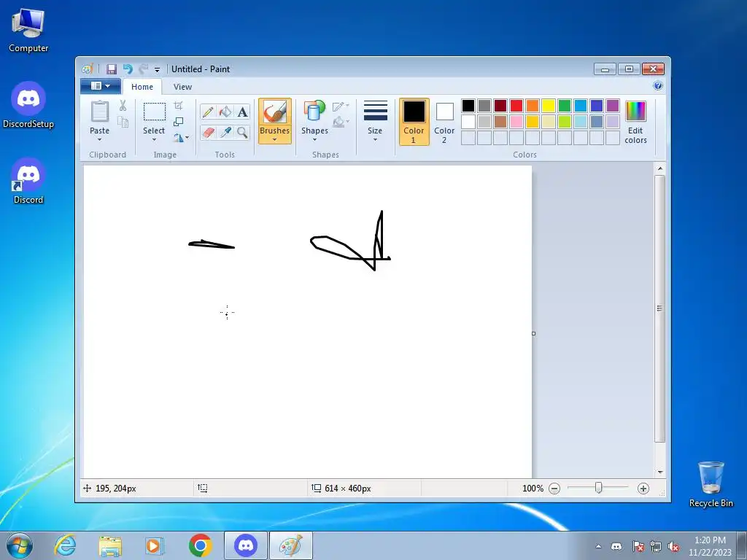Select the Eraser tool

tap(208, 132)
